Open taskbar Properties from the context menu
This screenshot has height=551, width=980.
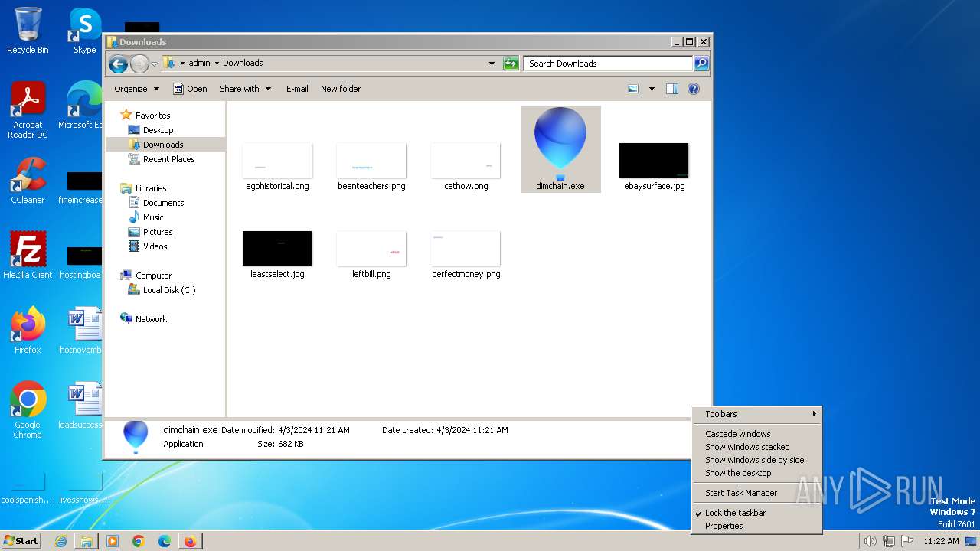coord(757,526)
